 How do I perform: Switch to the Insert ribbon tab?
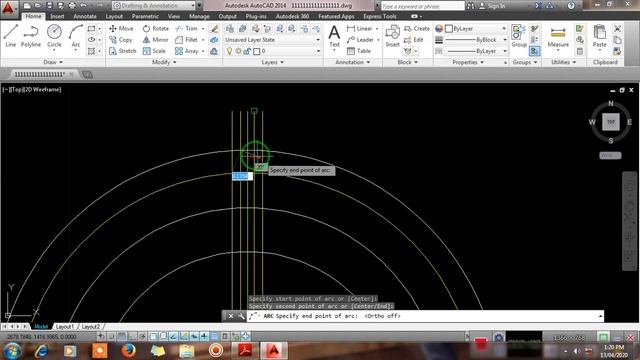pos(57,16)
